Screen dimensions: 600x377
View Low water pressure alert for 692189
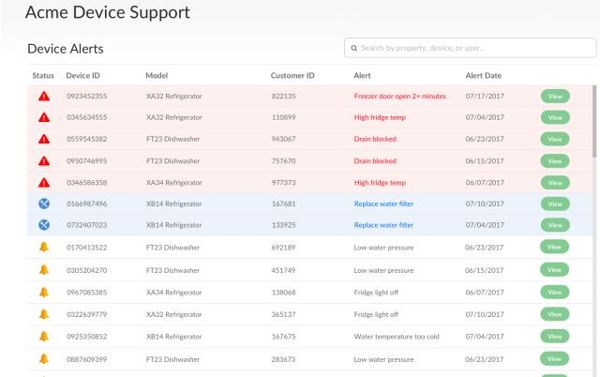[x=554, y=247]
